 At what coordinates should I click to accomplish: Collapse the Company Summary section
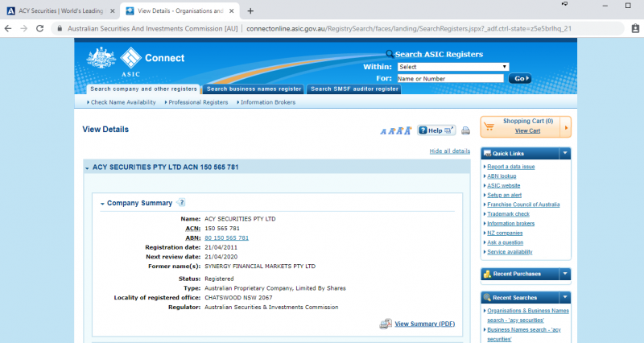pos(102,204)
